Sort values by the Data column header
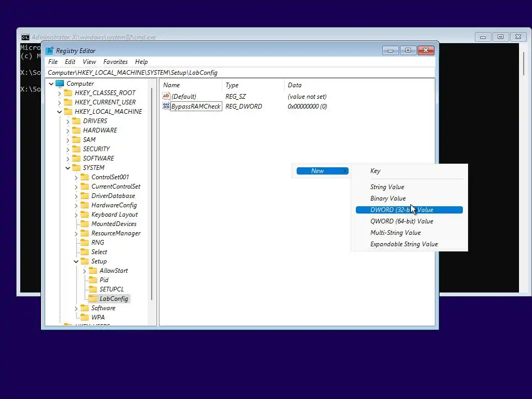 pos(359,85)
